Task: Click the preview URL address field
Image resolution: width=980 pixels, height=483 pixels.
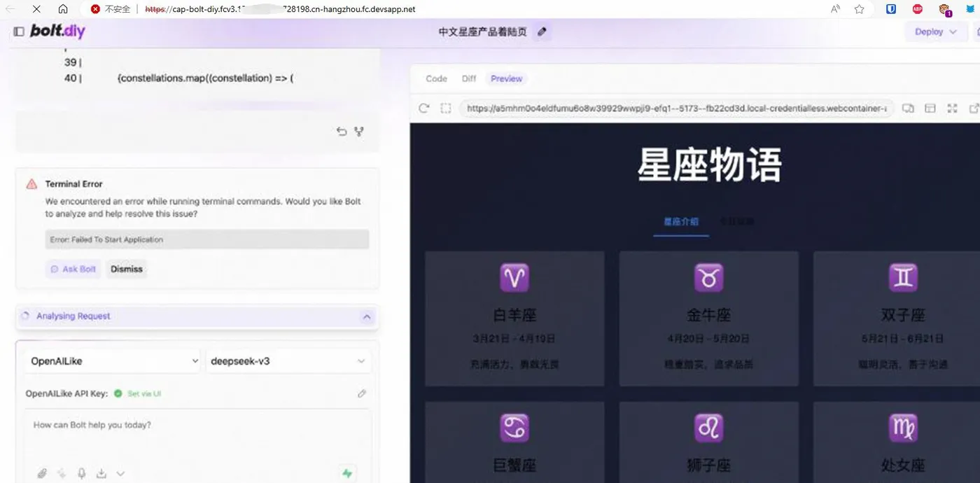Action: [x=676, y=108]
